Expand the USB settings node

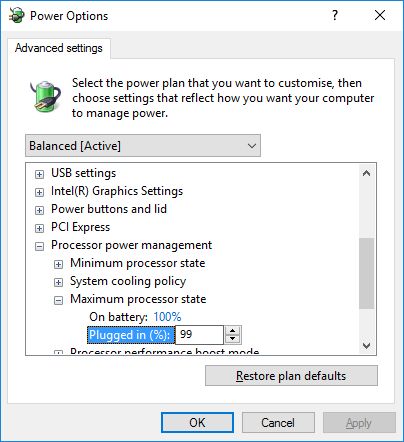pyautogui.click(x=39, y=174)
